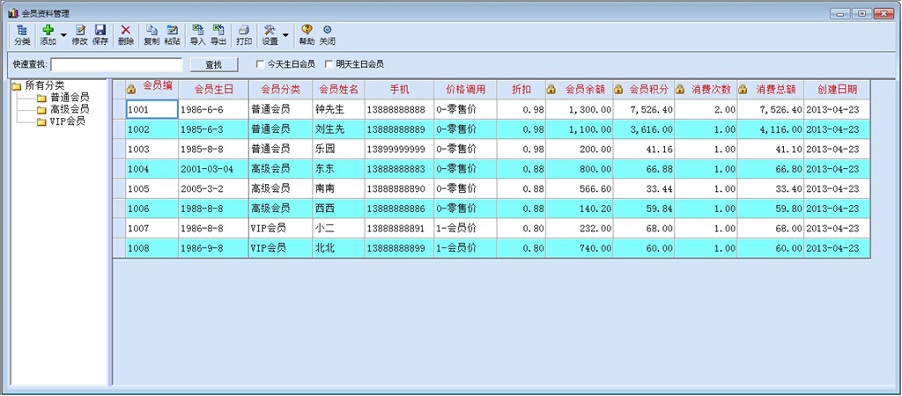Screen dimensions: 902x396
Task: Select the VIP会员 tree folder
Action: coord(68,121)
